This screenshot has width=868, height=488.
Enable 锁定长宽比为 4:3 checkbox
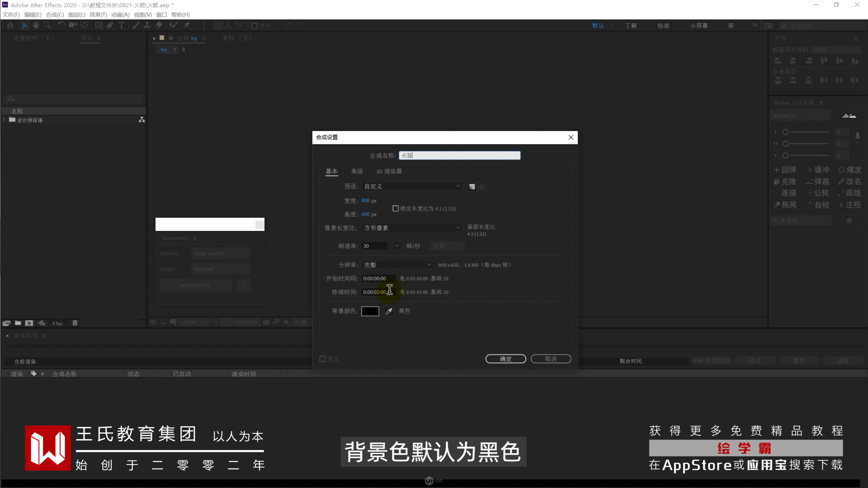tap(396, 209)
